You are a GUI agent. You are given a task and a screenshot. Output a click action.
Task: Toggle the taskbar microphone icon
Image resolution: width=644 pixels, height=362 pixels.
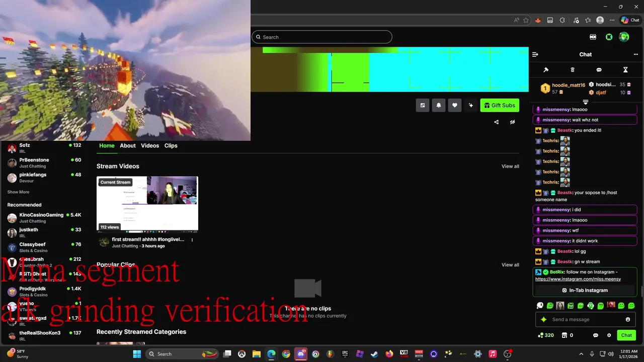tap(592, 354)
